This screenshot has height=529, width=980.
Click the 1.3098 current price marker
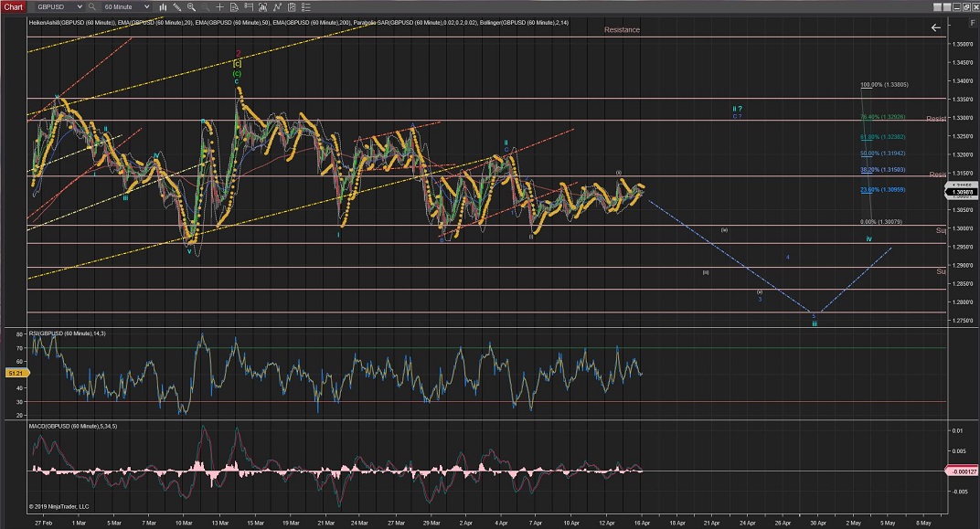[x=961, y=192]
